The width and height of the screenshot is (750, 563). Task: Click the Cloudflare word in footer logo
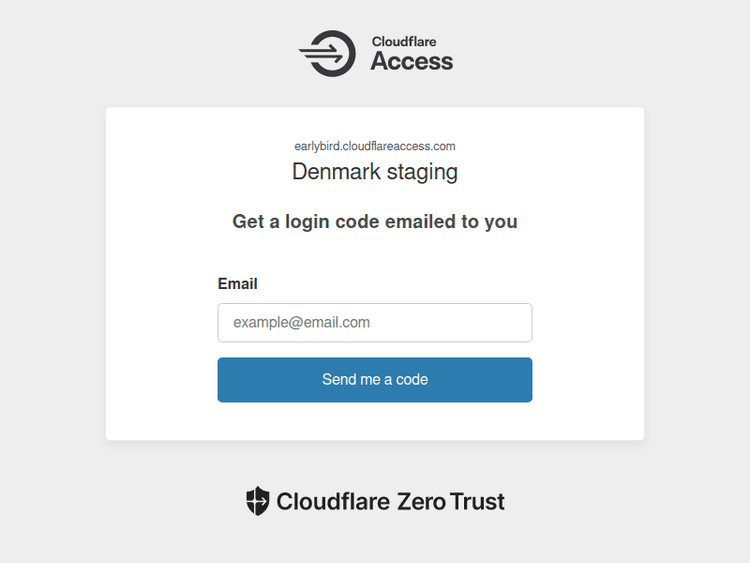coord(333,501)
